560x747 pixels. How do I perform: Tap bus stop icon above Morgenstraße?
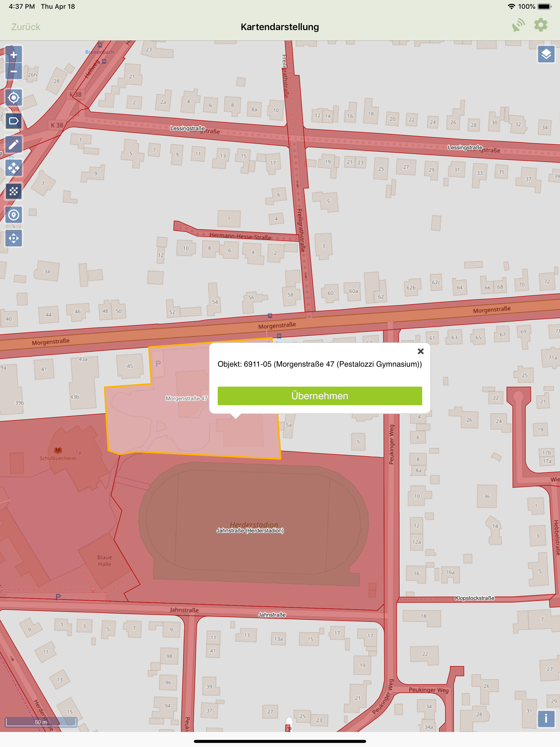tap(270, 316)
